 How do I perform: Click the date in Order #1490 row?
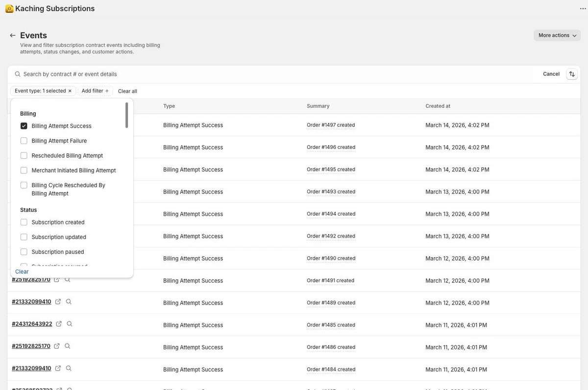pyautogui.click(x=457, y=258)
